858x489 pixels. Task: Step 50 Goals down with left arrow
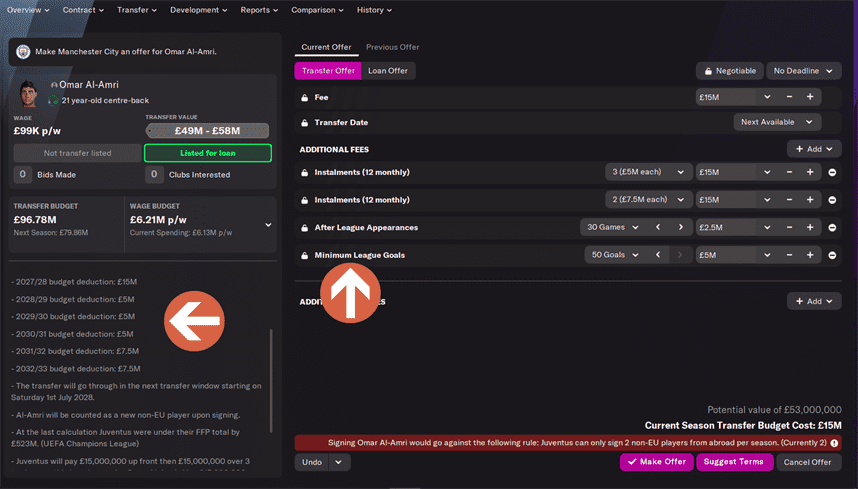click(658, 255)
